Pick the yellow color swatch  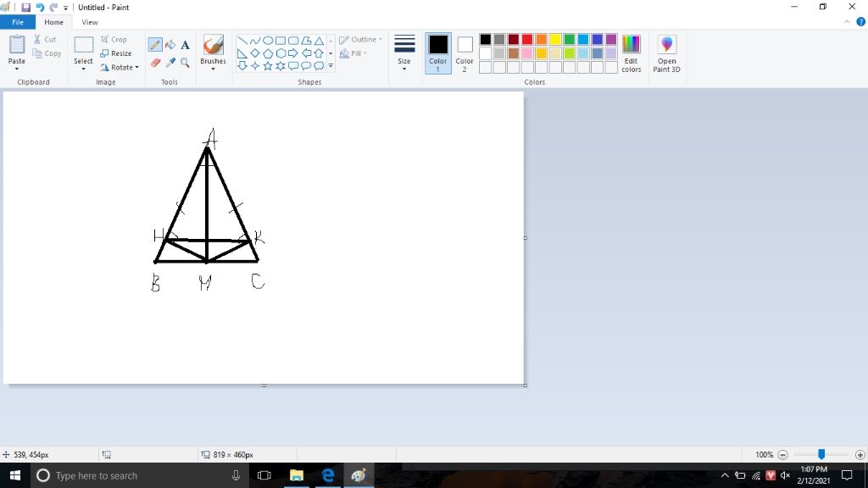point(555,39)
